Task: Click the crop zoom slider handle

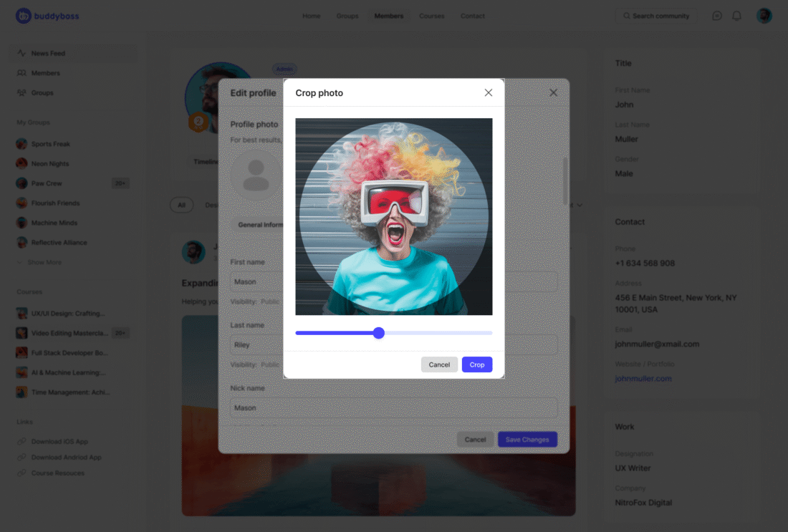Action: (x=379, y=333)
